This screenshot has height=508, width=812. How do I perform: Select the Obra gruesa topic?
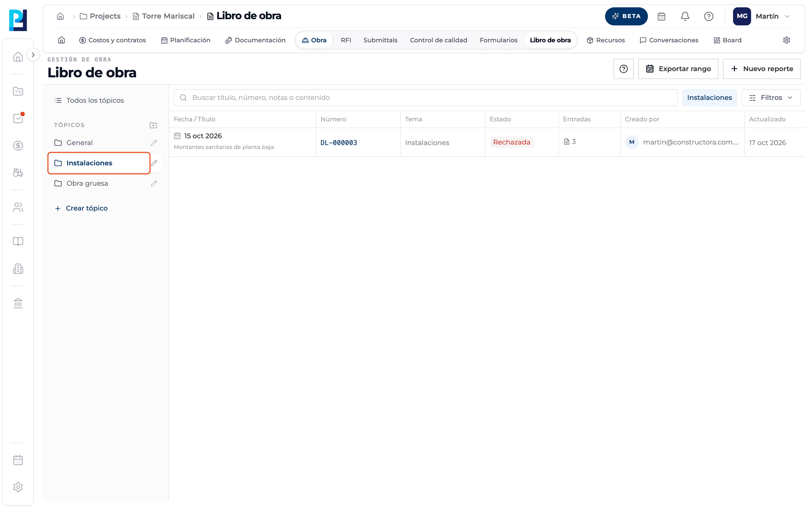point(99,183)
